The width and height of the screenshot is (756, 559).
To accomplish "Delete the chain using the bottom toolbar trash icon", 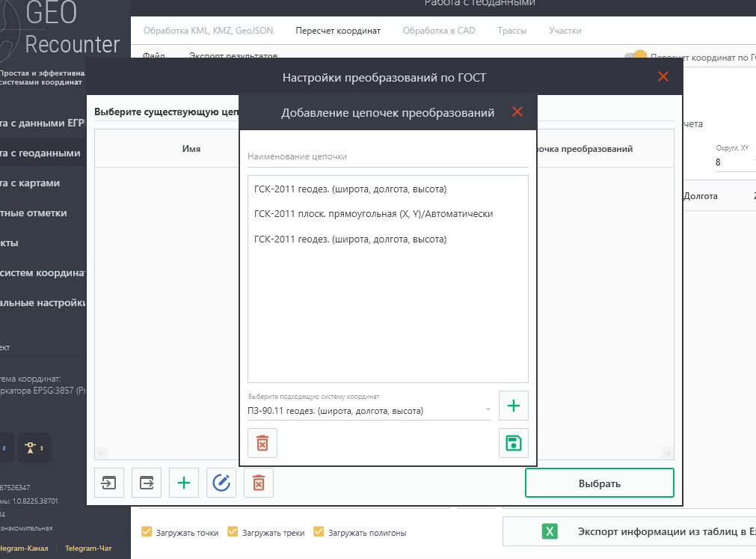I will coord(259,483).
